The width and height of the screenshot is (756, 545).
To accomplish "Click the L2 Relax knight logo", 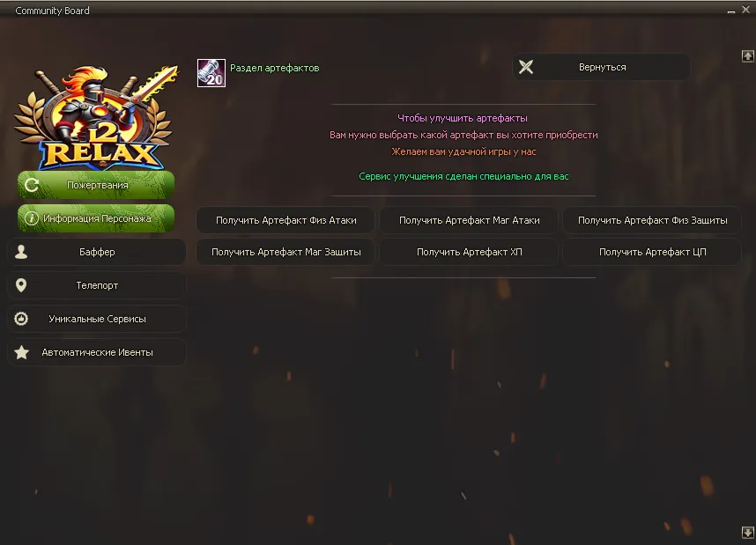I will (x=96, y=117).
